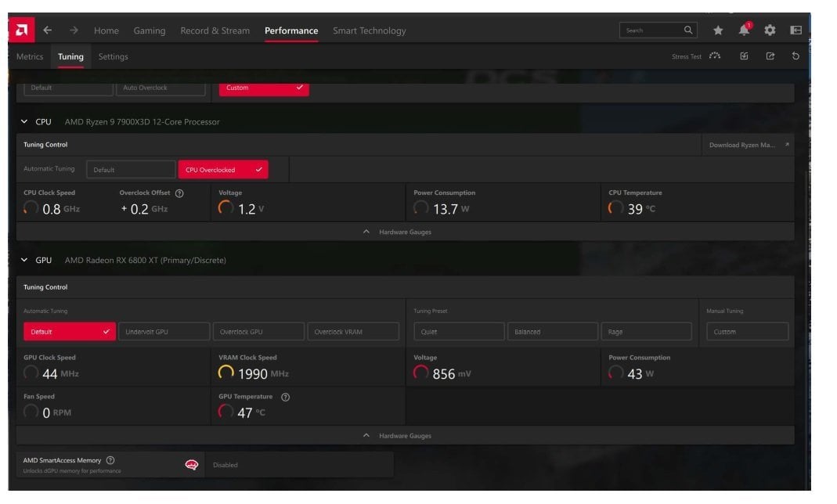Open the Performance tab

click(x=291, y=31)
